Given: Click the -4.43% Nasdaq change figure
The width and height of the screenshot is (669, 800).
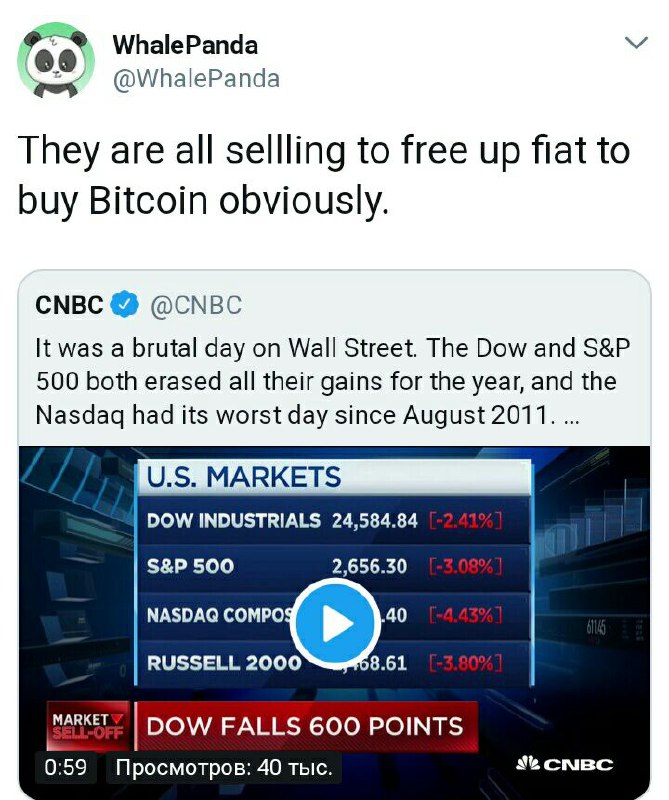Looking at the screenshot, I should (x=463, y=613).
